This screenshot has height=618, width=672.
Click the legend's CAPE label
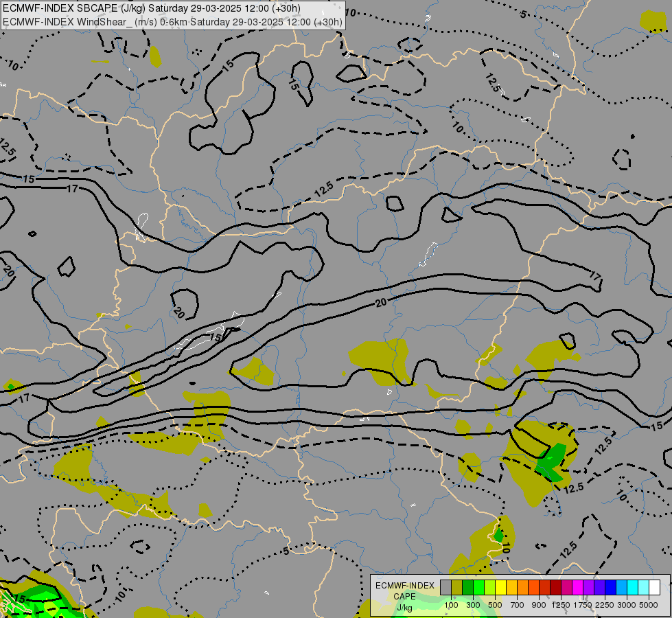point(404,597)
